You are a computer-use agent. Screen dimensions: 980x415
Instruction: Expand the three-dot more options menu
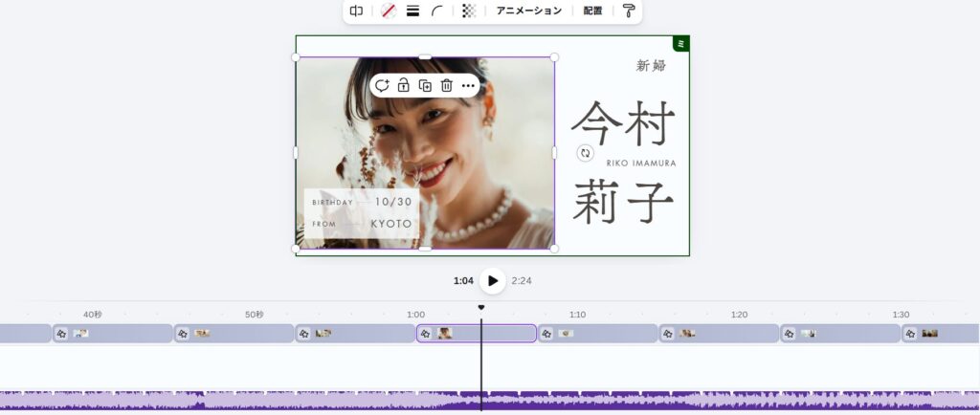(468, 85)
